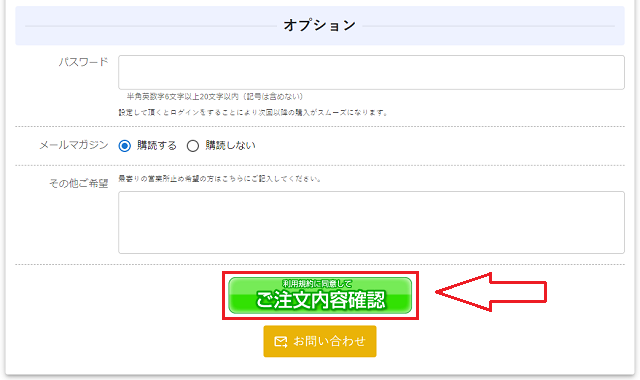The width and height of the screenshot is (640, 380).
Task: Select the 購読する radio button
Action: [124, 146]
